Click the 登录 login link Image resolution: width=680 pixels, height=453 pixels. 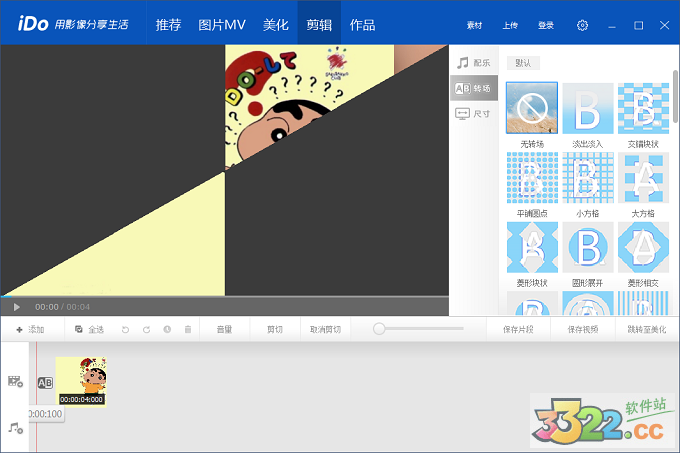(546, 26)
